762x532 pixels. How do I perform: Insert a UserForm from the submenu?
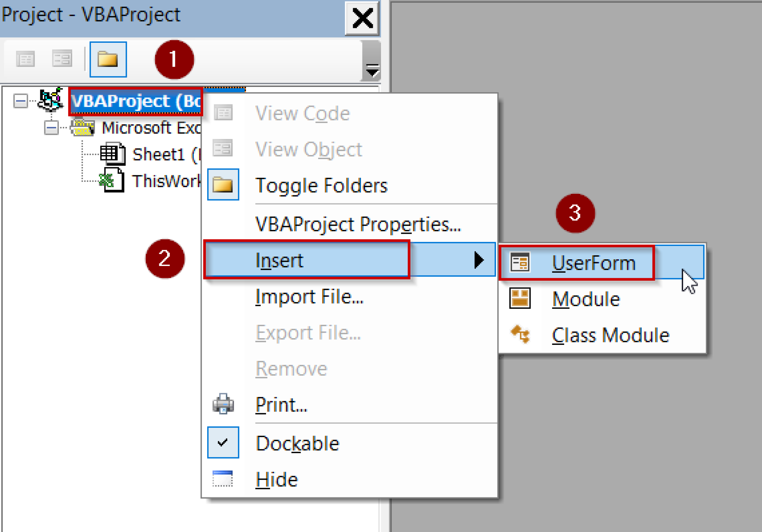594,263
